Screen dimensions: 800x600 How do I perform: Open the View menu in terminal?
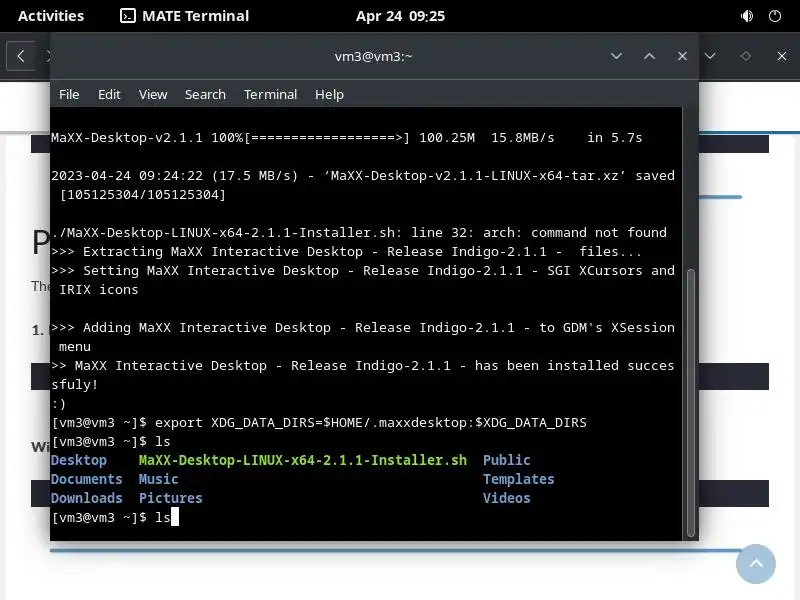point(153,94)
